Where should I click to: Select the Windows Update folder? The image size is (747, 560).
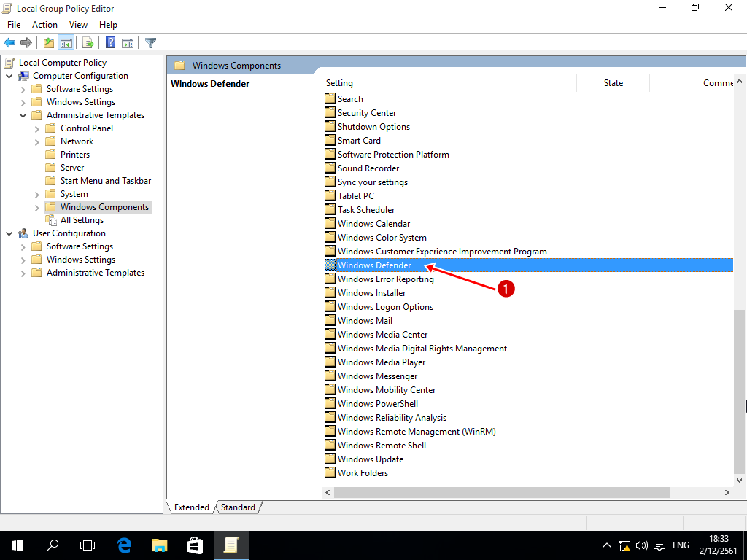pos(370,459)
